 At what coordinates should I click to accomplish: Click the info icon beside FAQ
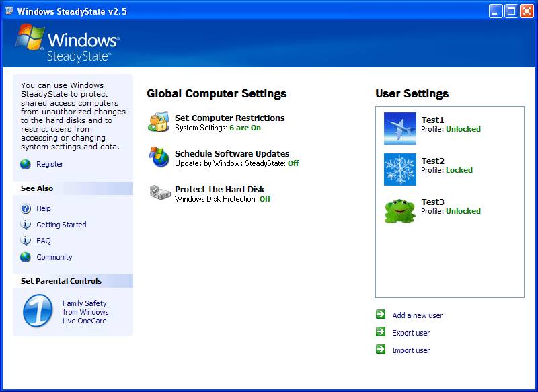point(26,241)
